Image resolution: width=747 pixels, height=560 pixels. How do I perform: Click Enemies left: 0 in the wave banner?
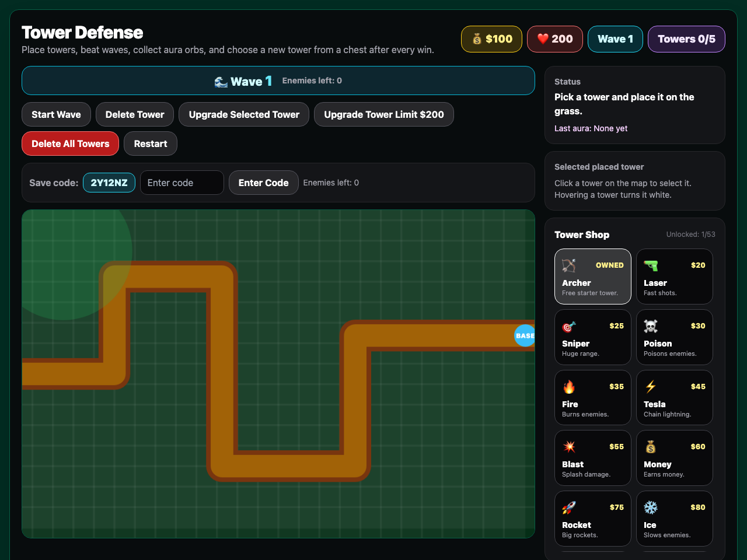tap(312, 80)
